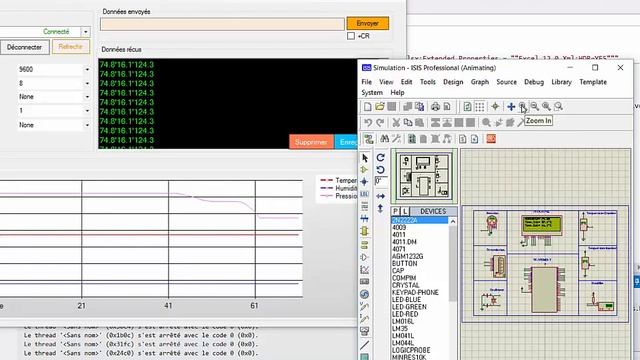
Task: Click the Redraw Display icon in ISIS
Action: click(x=467, y=107)
